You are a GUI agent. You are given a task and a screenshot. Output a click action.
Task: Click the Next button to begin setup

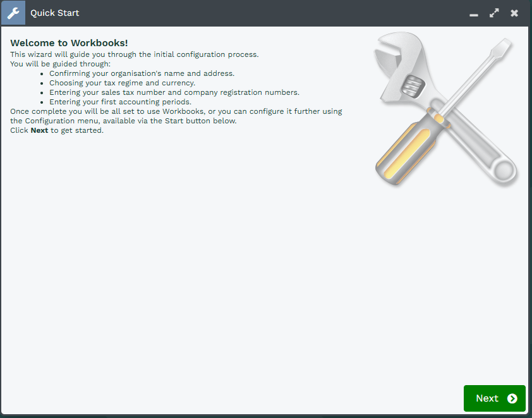[494, 398]
